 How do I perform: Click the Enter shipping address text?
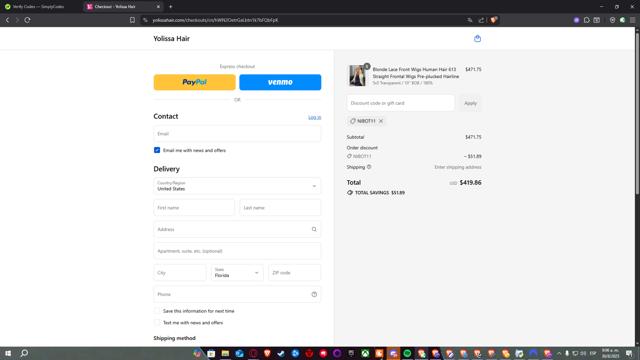(458, 167)
